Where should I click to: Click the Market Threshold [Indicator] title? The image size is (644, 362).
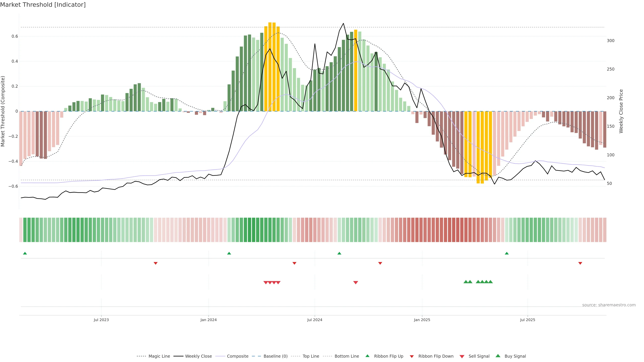point(43,5)
